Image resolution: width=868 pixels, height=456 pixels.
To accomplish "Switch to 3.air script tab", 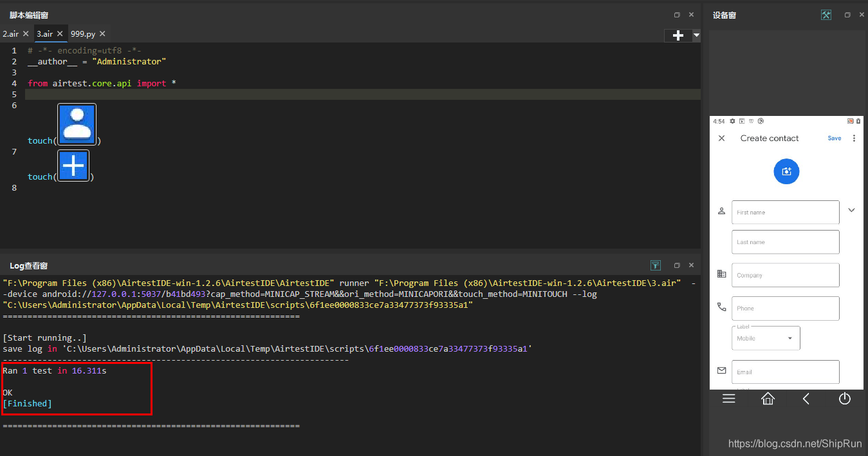I will [x=44, y=33].
